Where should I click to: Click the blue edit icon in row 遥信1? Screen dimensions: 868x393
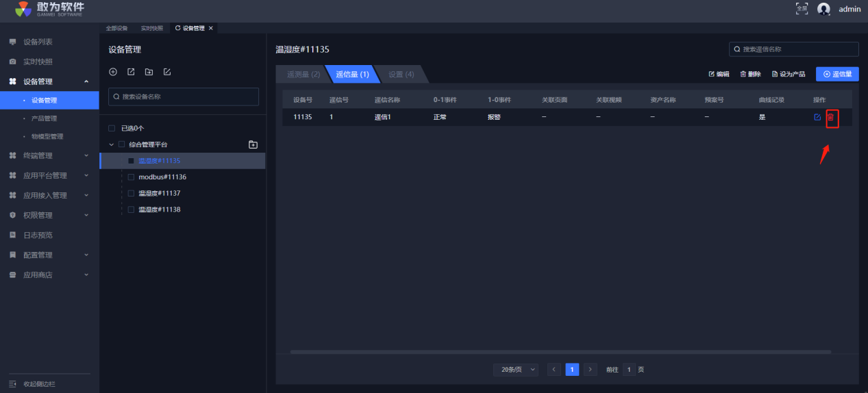pyautogui.click(x=817, y=117)
